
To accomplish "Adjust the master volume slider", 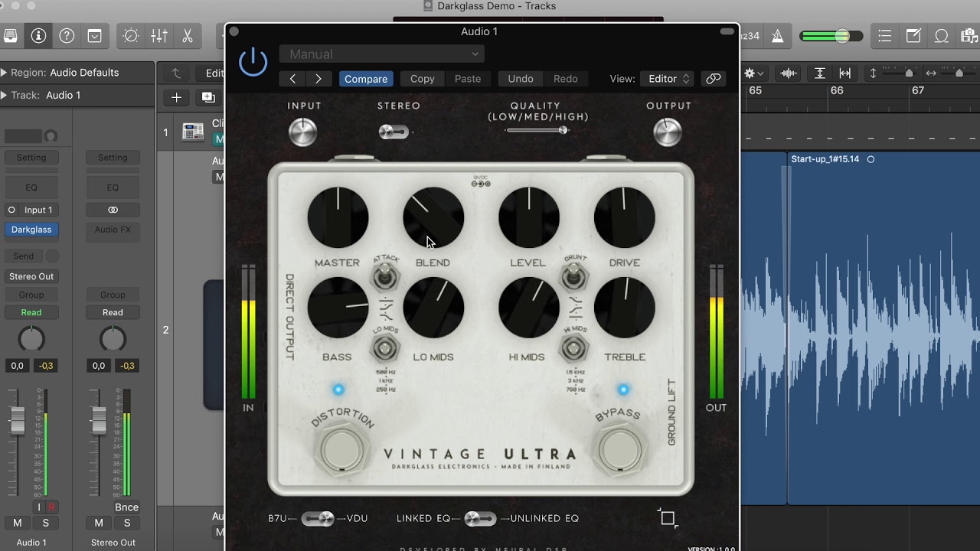I will tap(831, 36).
